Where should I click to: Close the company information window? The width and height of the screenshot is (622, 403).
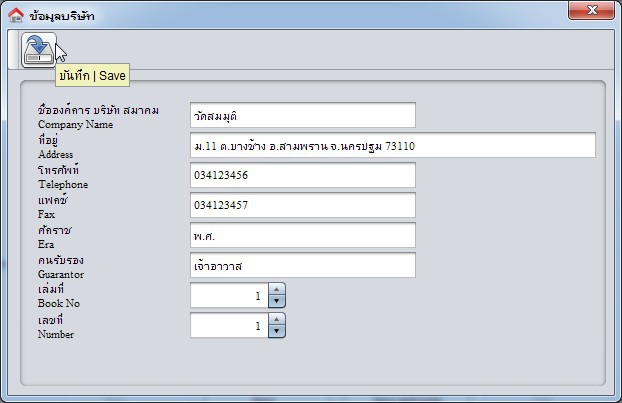[x=591, y=10]
